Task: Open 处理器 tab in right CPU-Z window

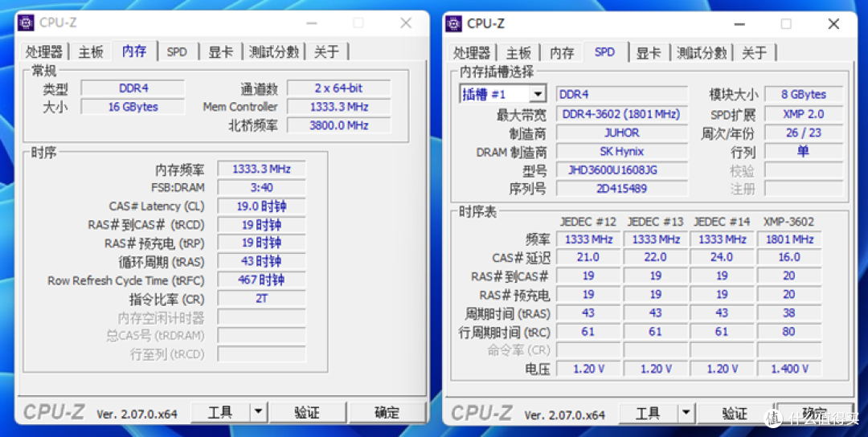Action: point(472,53)
